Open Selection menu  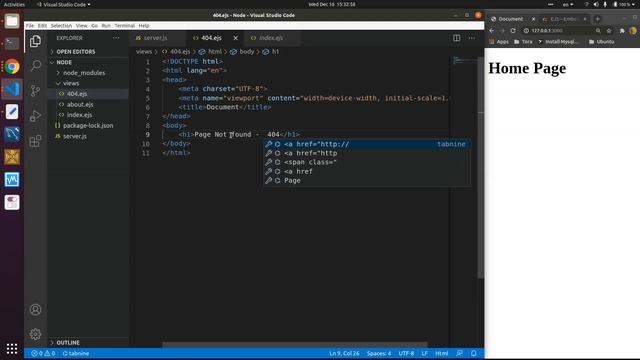[x=61, y=26]
